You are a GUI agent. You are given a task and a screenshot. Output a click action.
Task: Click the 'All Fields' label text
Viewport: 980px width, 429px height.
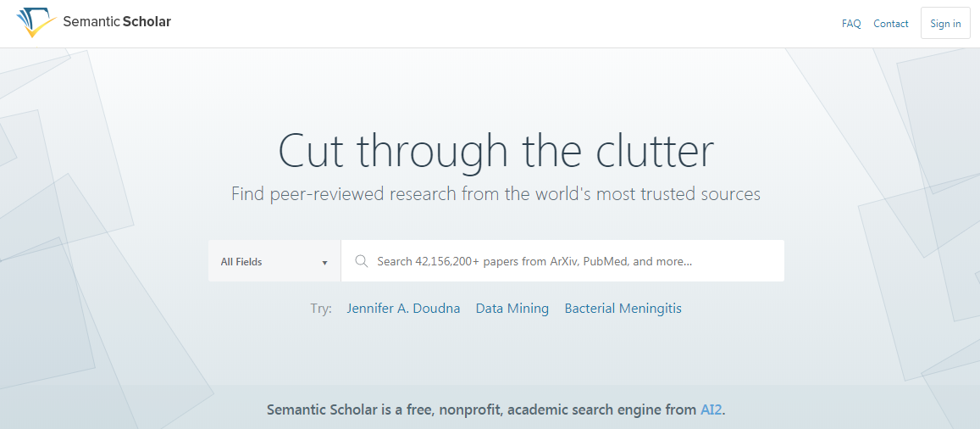point(241,262)
